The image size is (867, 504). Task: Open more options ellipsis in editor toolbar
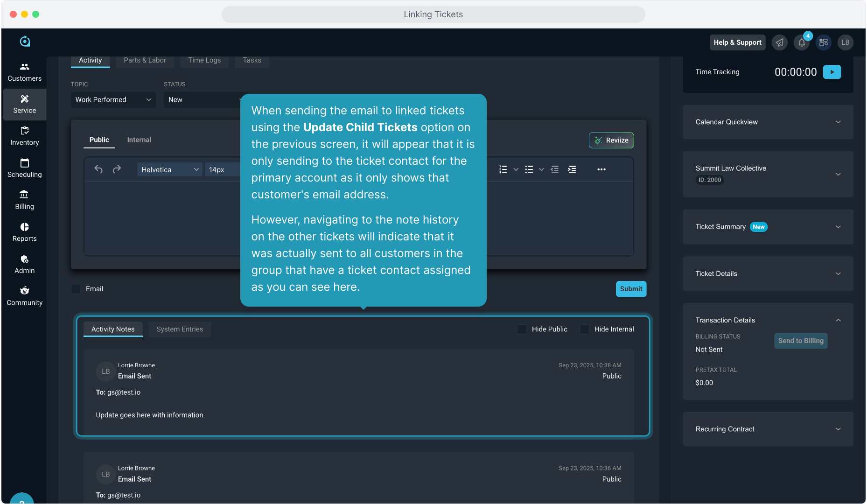click(x=601, y=169)
